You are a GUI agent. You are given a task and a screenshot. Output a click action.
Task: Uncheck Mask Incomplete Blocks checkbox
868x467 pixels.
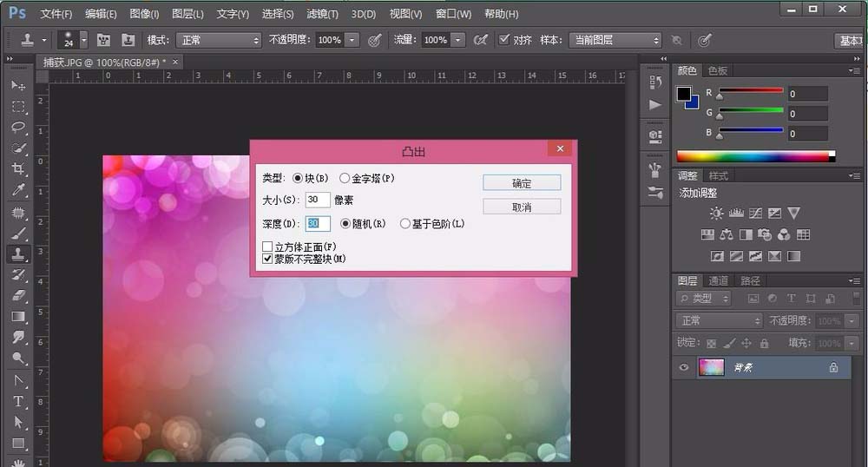click(267, 259)
